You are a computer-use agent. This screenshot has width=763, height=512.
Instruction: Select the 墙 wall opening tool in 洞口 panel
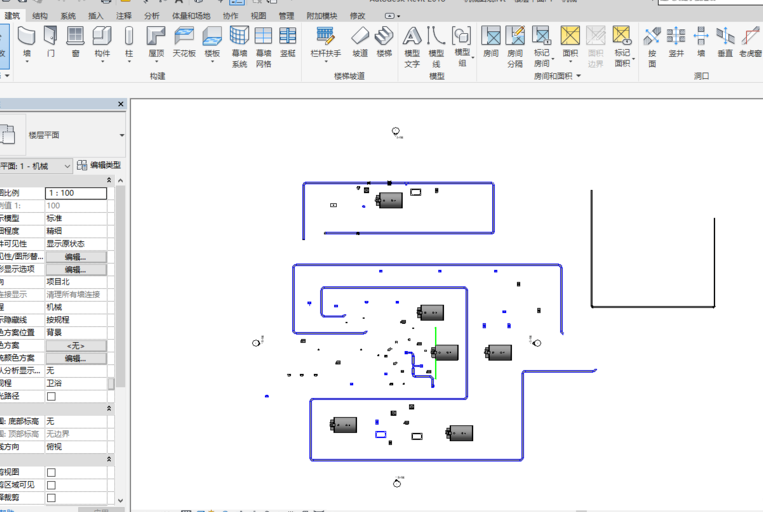[701, 42]
